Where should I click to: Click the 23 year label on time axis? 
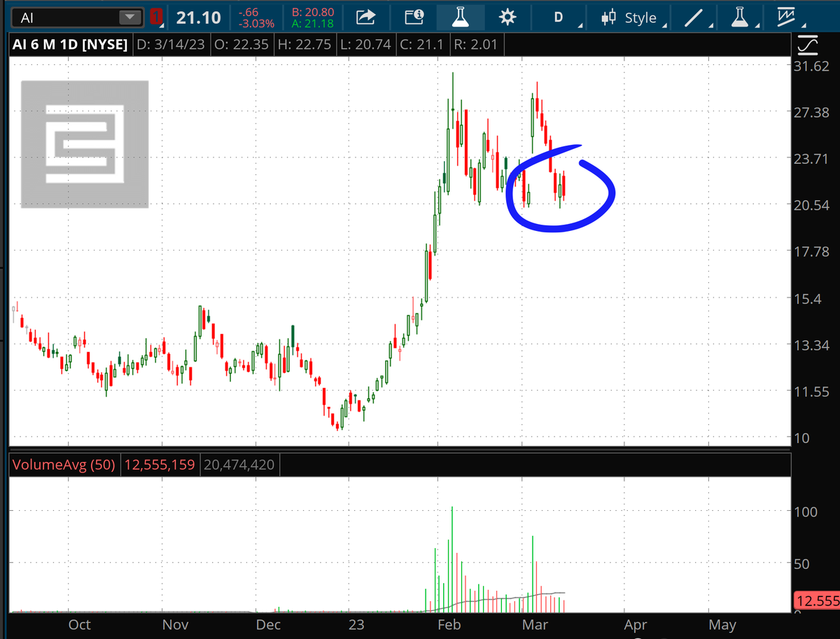pyautogui.click(x=356, y=624)
